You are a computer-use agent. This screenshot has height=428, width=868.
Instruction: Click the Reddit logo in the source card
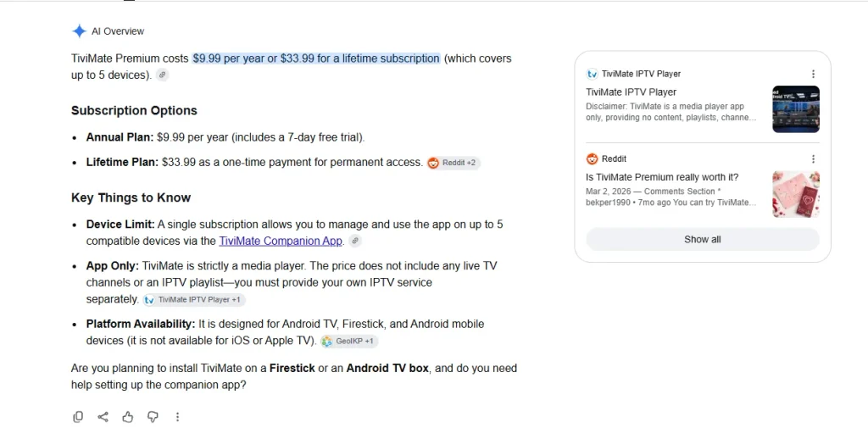point(593,158)
